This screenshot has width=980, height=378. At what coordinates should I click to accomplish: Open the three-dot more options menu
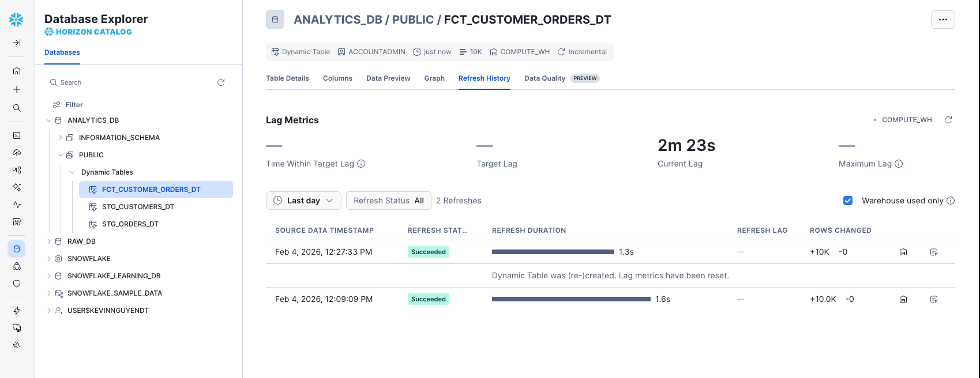pyautogui.click(x=943, y=20)
